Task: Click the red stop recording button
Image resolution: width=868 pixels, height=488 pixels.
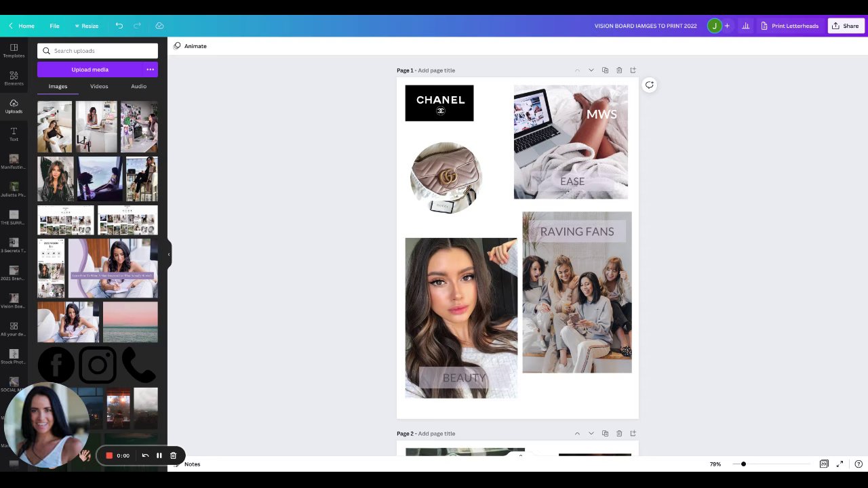Action: tap(108, 455)
